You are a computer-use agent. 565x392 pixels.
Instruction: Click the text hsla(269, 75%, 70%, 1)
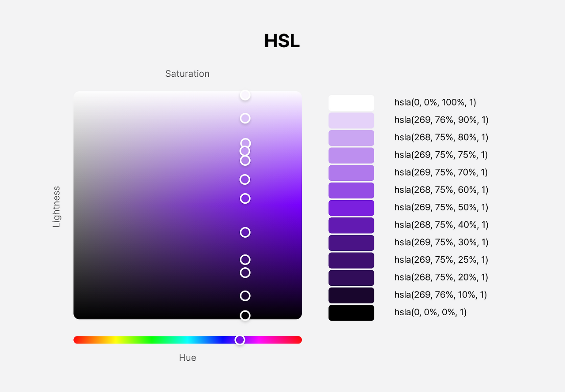(x=441, y=172)
